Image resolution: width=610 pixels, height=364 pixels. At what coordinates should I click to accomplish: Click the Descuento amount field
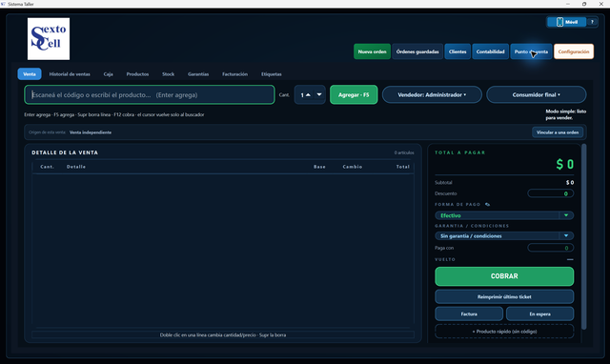click(551, 193)
